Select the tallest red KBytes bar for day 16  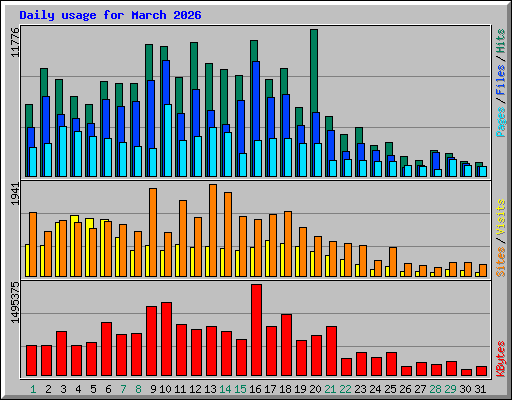pyautogui.click(x=256, y=330)
